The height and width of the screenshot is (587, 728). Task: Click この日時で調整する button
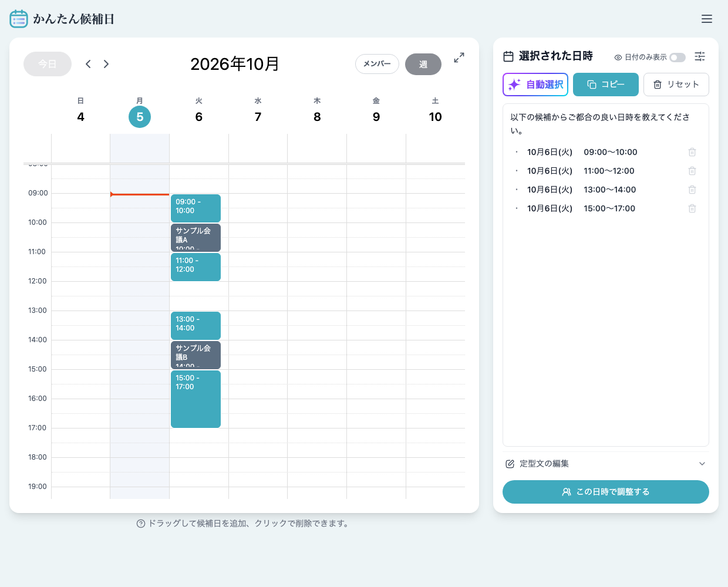(606, 492)
